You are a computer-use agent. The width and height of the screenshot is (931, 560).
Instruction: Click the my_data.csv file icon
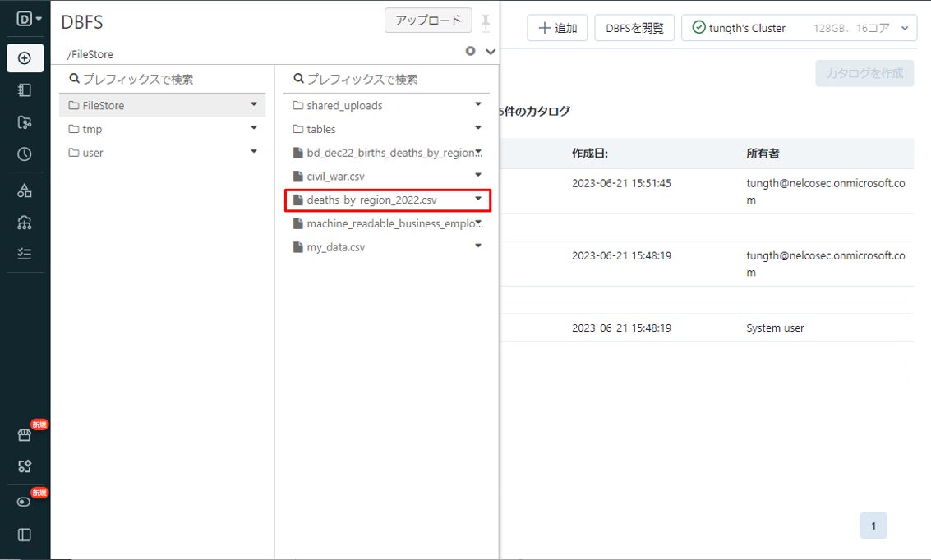point(298,247)
